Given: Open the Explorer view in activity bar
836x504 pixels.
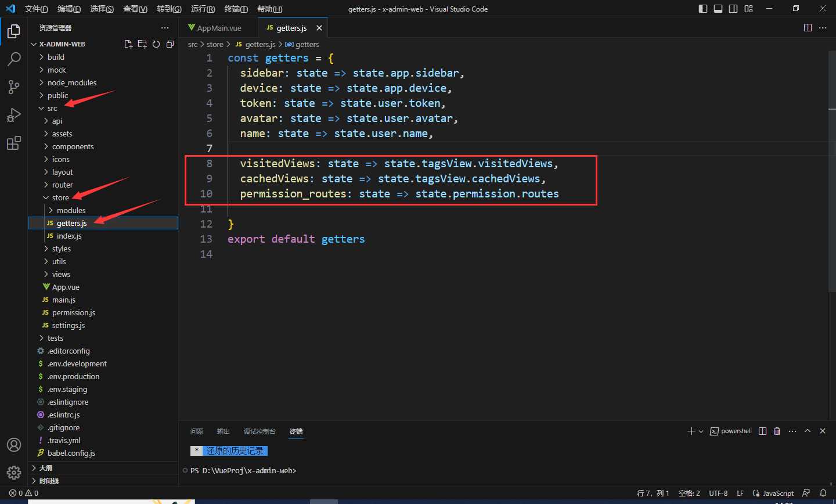Looking at the screenshot, I should tap(14, 31).
